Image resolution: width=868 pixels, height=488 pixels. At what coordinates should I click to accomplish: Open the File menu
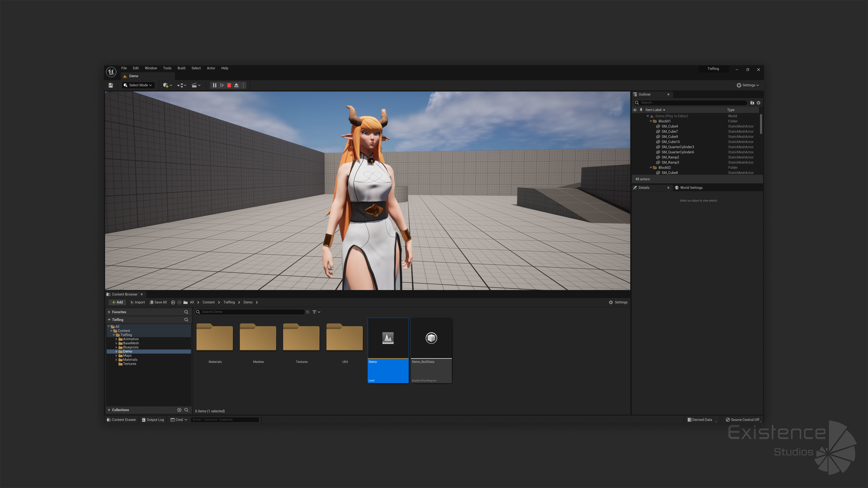124,68
